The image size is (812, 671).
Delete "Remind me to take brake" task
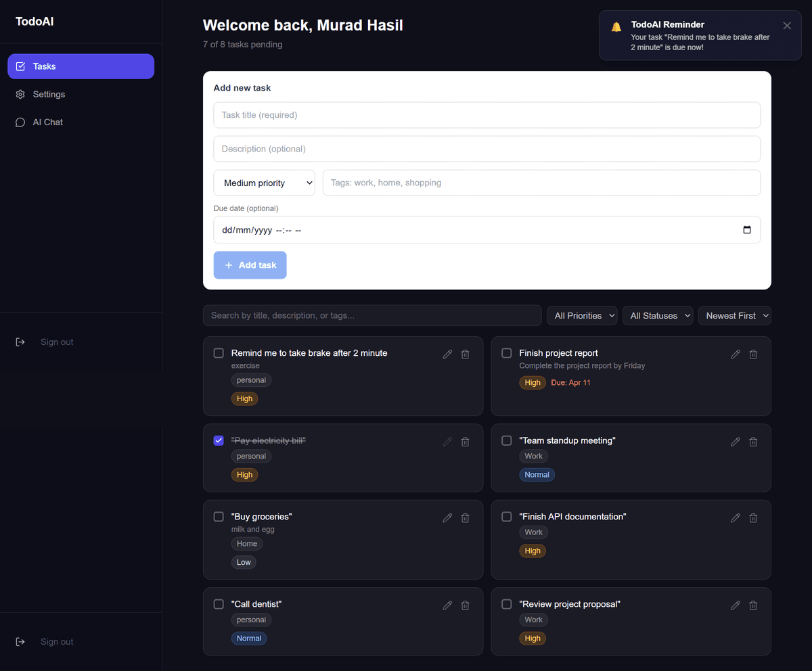465,354
